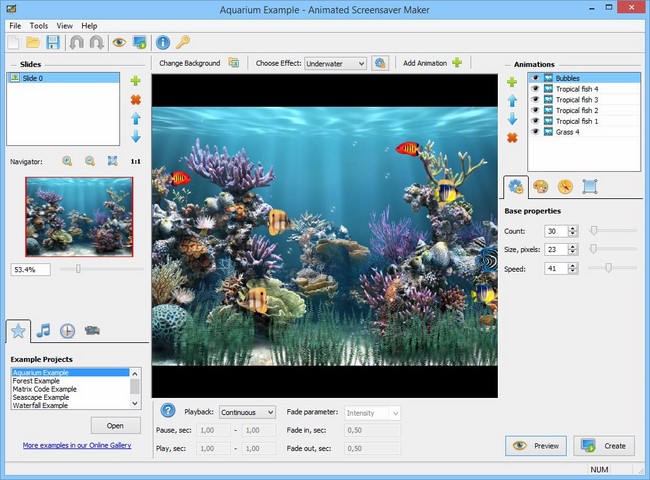Switch to the clock timing tab
The width and height of the screenshot is (650, 480).
[68, 331]
